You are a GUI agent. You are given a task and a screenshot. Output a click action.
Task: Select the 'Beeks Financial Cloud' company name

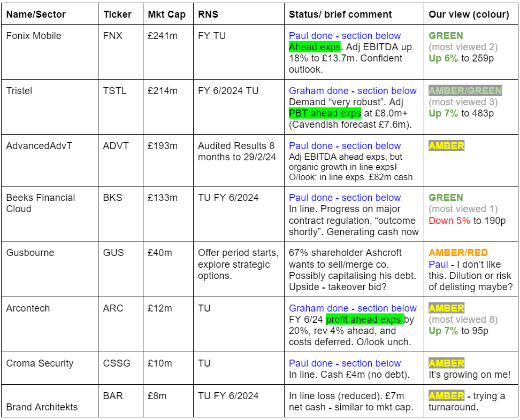(41, 204)
